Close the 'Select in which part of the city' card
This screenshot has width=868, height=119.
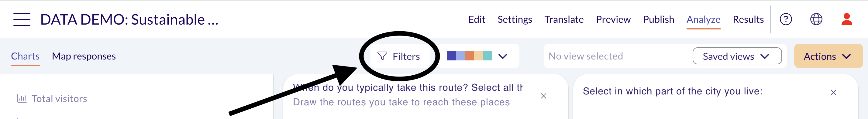click(833, 93)
